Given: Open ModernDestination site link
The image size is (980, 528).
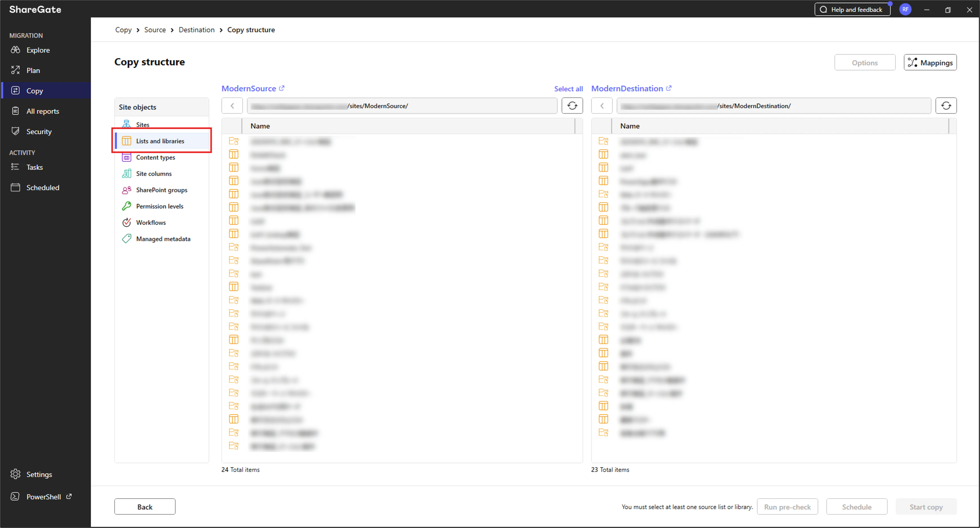Looking at the screenshot, I should click(627, 89).
